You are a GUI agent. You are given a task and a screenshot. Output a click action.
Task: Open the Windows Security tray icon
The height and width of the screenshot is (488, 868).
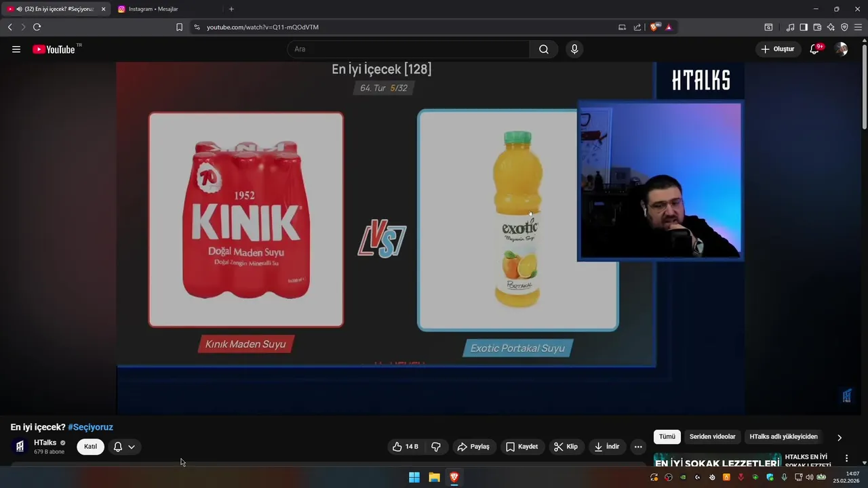[770, 477]
